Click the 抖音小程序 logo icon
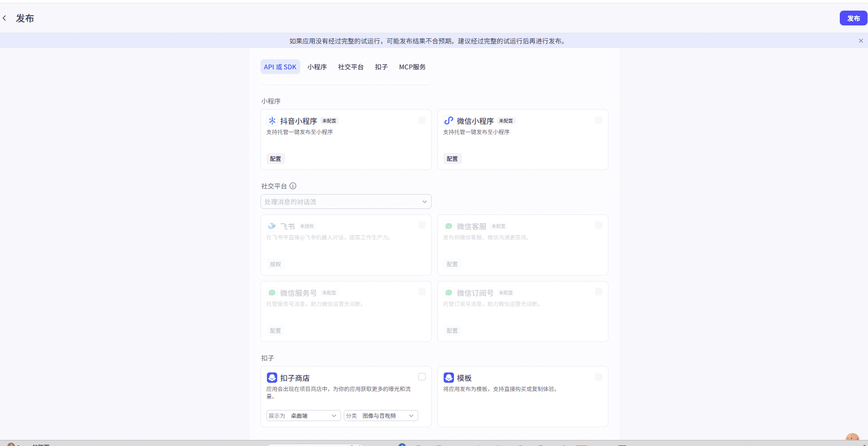 (272, 121)
